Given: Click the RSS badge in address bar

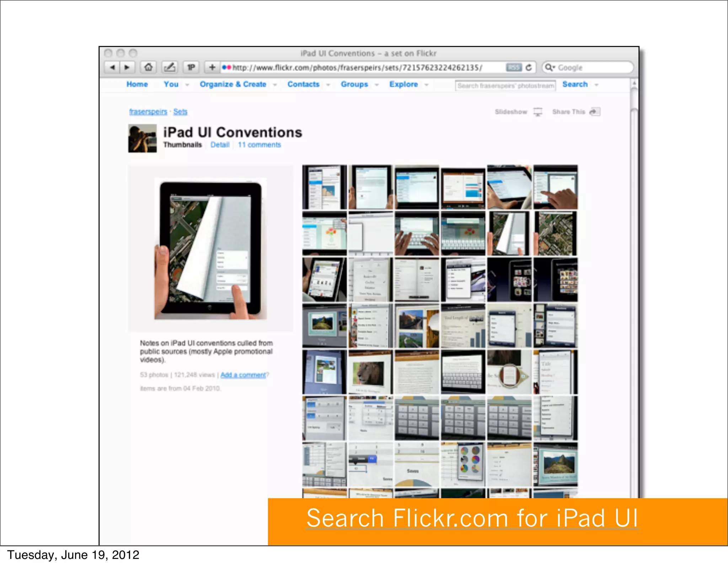Looking at the screenshot, I should pos(514,67).
